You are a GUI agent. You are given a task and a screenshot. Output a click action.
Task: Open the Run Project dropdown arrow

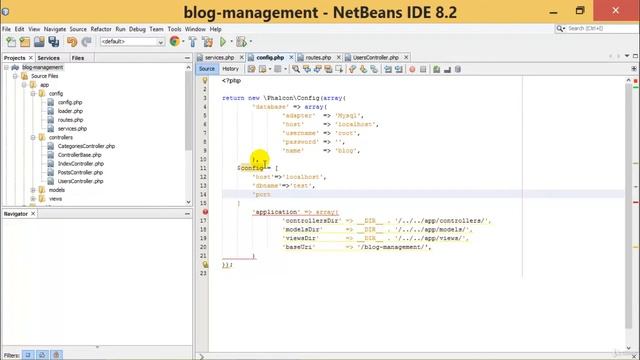(231, 42)
